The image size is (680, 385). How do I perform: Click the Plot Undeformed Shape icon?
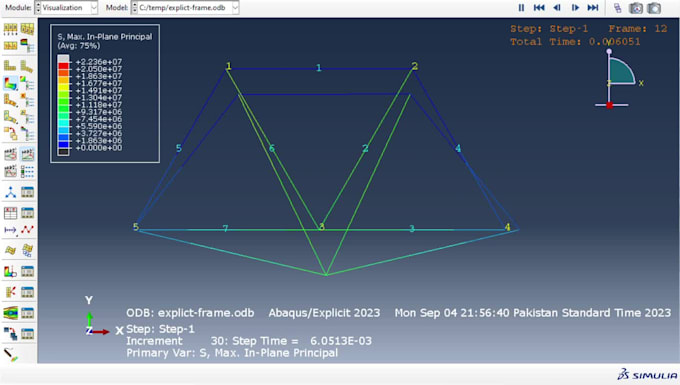(x=10, y=65)
